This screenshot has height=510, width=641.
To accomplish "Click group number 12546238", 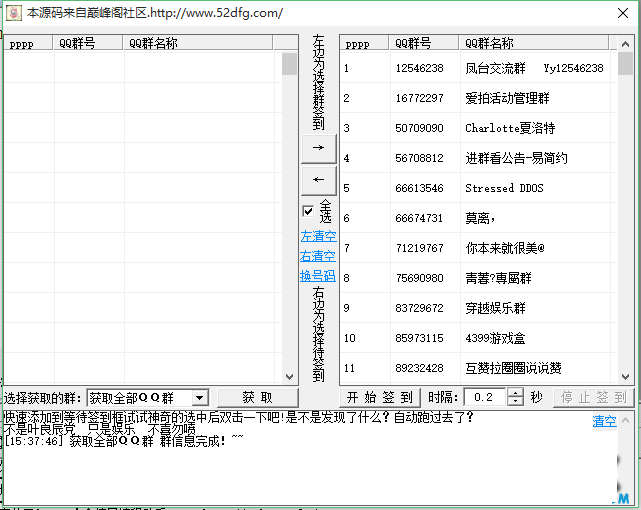I will (419, 68).
